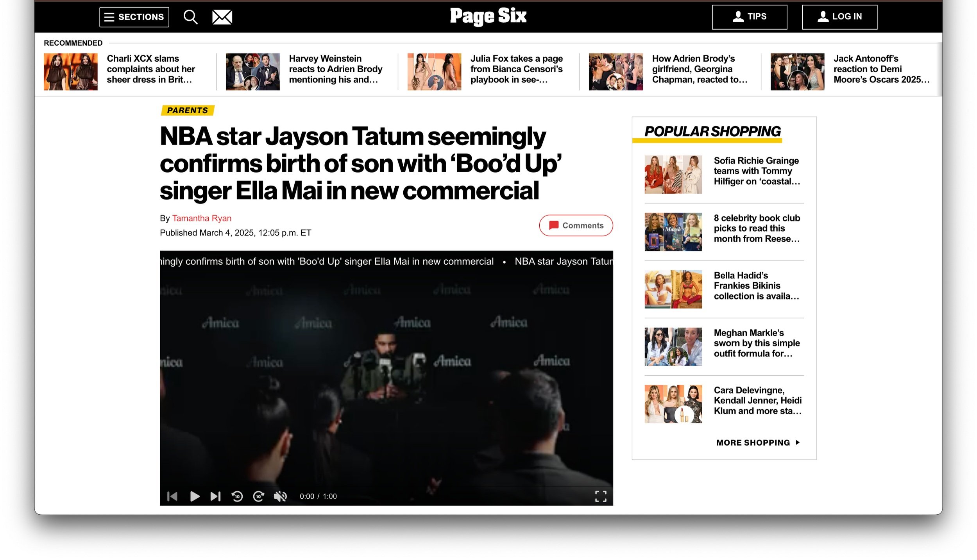
Task: Open Georgina Chapman story thumbnail
Action: click(x=616, y=72)
